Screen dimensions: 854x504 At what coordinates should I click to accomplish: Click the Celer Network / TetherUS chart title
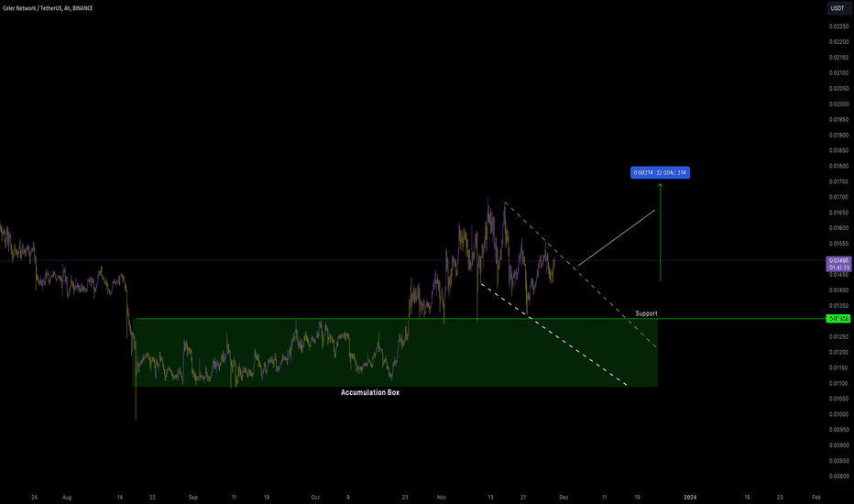click(48, 8)
